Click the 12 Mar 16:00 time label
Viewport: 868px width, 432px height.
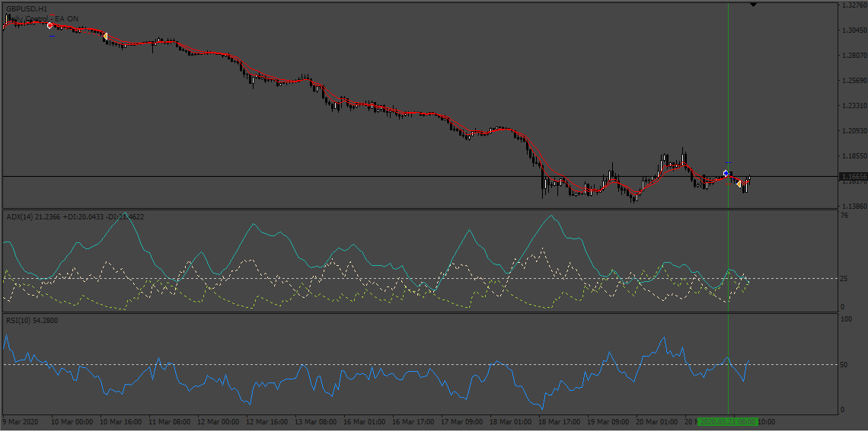point(266,421)
